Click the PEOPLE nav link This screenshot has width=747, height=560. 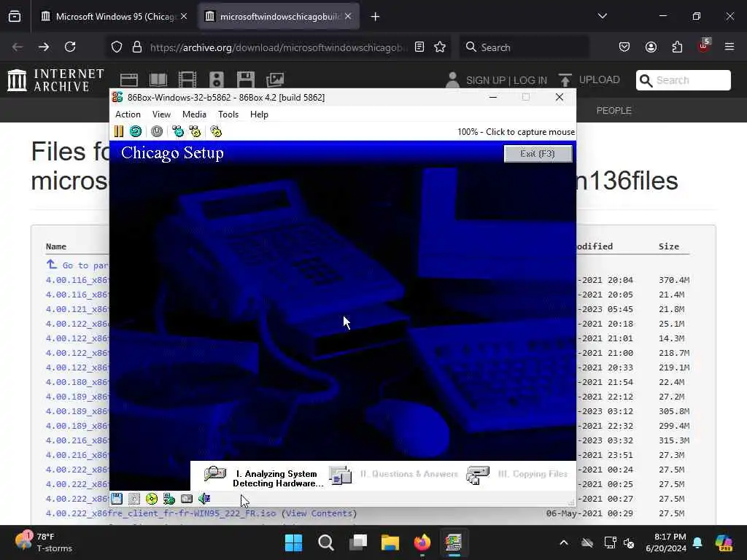(x=614, y=111)
